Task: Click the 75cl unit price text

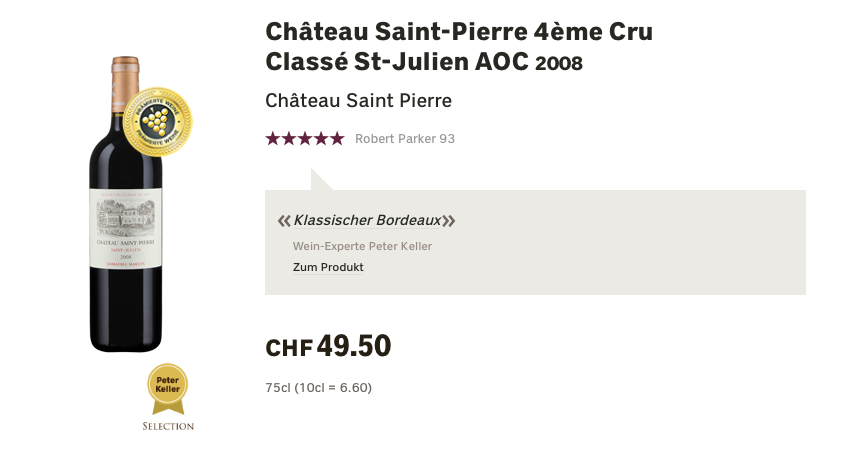Action: point(318,388)
